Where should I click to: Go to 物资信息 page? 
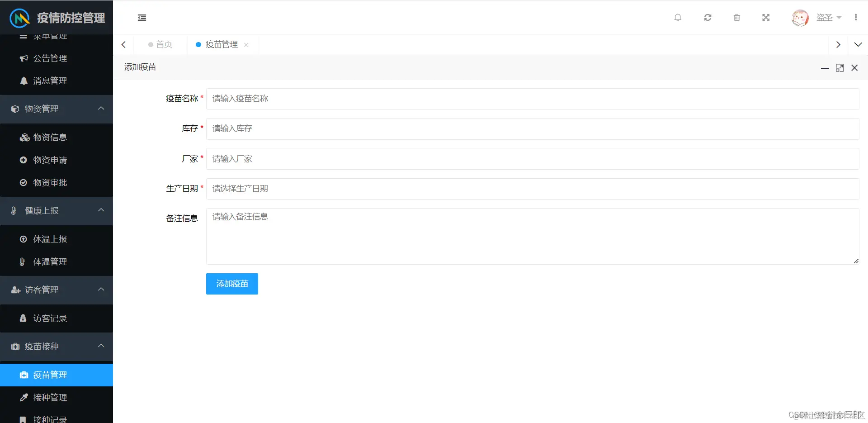click(x=57, y=137)
